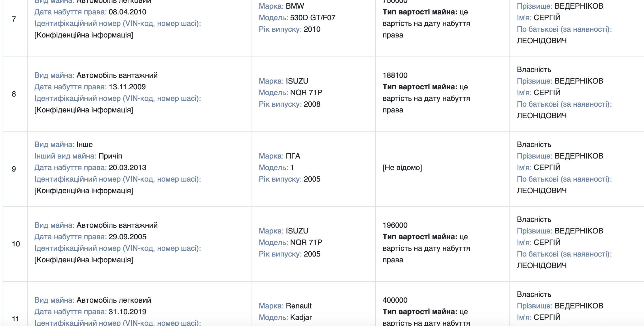Click the 196000 value in row 10
The image size is (644, 326).
tap(395, 225)
